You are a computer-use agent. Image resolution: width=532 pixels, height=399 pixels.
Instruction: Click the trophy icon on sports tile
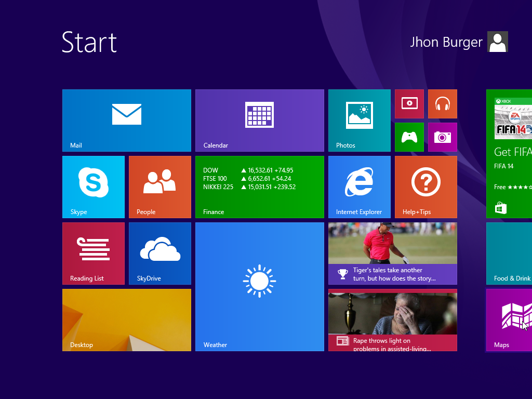(343, 274)
